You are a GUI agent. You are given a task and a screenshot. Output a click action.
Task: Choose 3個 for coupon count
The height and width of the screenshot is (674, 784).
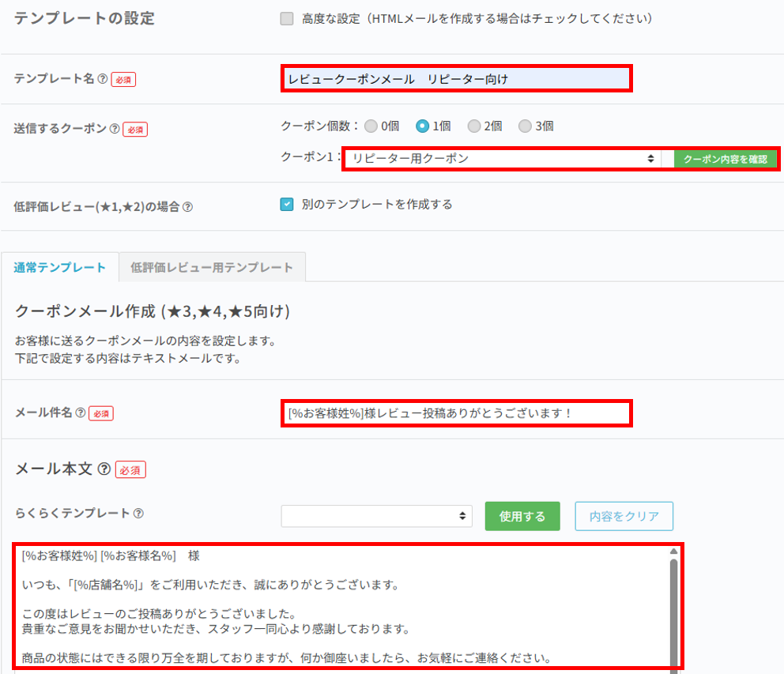pos(525,126)
